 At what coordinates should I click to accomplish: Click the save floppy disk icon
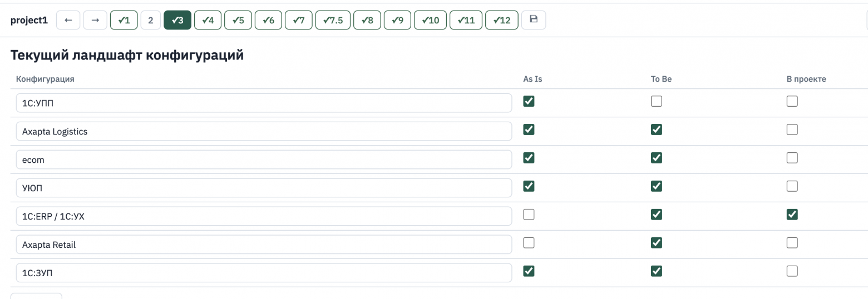[x=534, y=20]
